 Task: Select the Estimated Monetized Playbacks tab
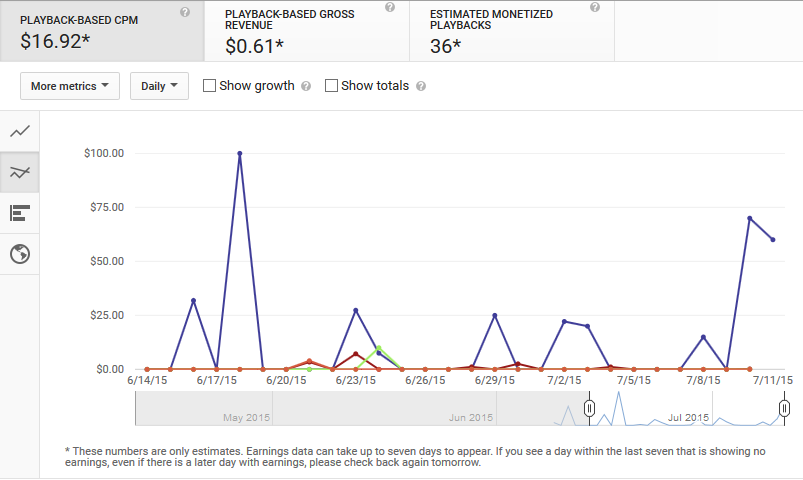[512, 31]
